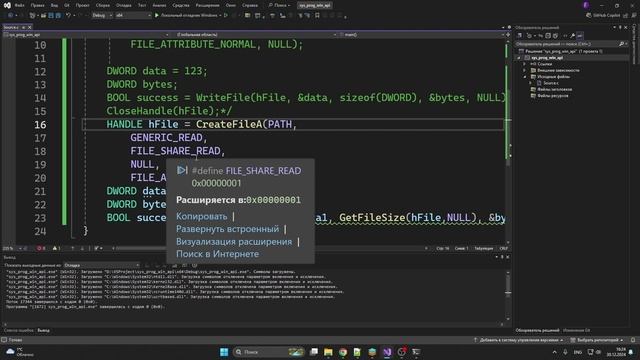
Task: Click the Поиск search box in title bar
Action: pyautogui.click(x=280, y=5)
